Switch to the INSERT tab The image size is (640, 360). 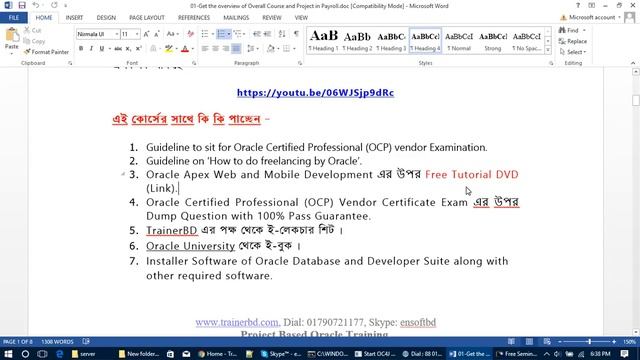pyautogui.click(x=74, y=18)
